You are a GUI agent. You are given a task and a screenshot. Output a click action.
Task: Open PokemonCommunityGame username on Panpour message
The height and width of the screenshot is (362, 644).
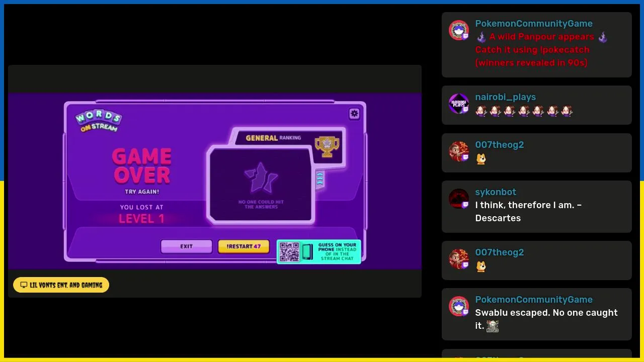point(534,24)
